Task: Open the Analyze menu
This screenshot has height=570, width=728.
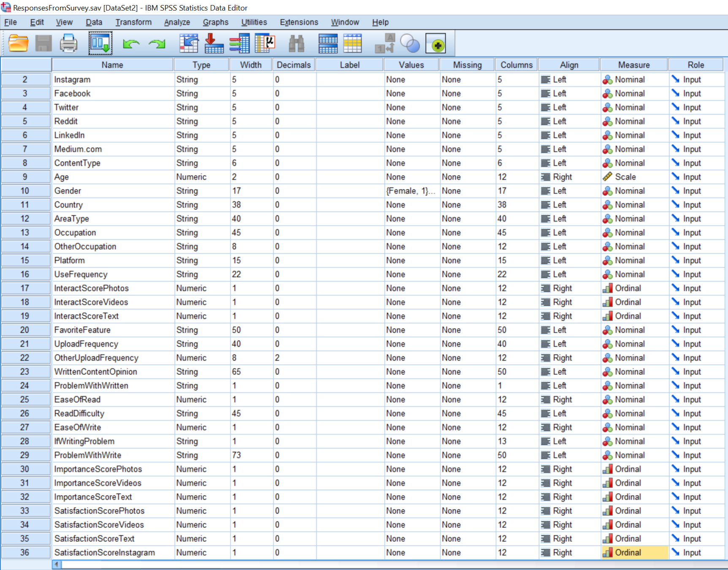Action: click(177, 22)
